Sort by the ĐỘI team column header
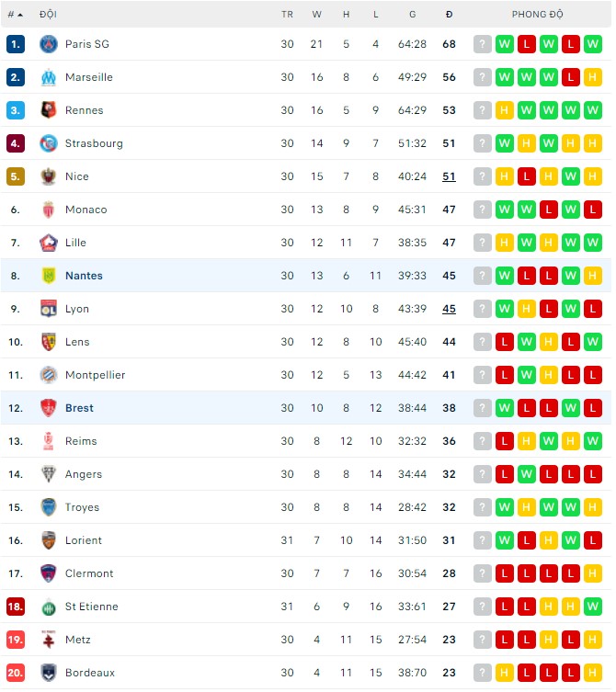616x692 pixels. click(48, 15)
